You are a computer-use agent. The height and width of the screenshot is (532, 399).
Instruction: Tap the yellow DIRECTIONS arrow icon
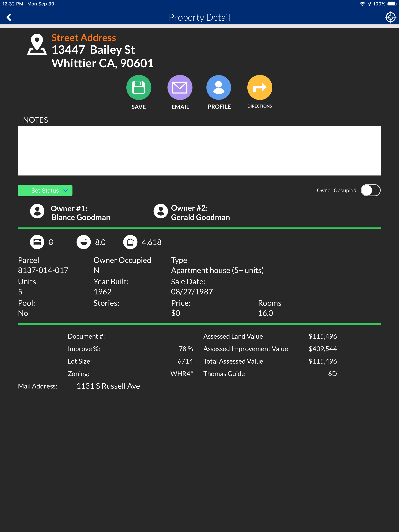(x=260, y=87)
